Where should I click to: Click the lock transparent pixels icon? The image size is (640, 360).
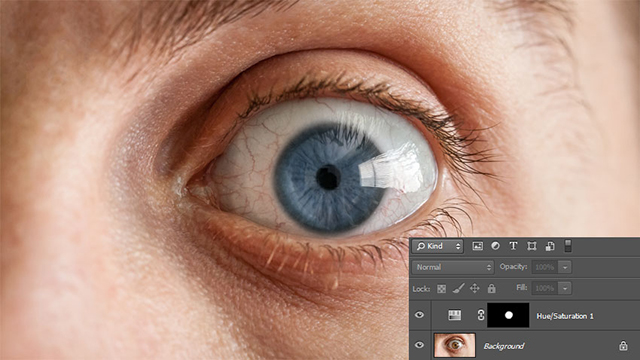441,289
